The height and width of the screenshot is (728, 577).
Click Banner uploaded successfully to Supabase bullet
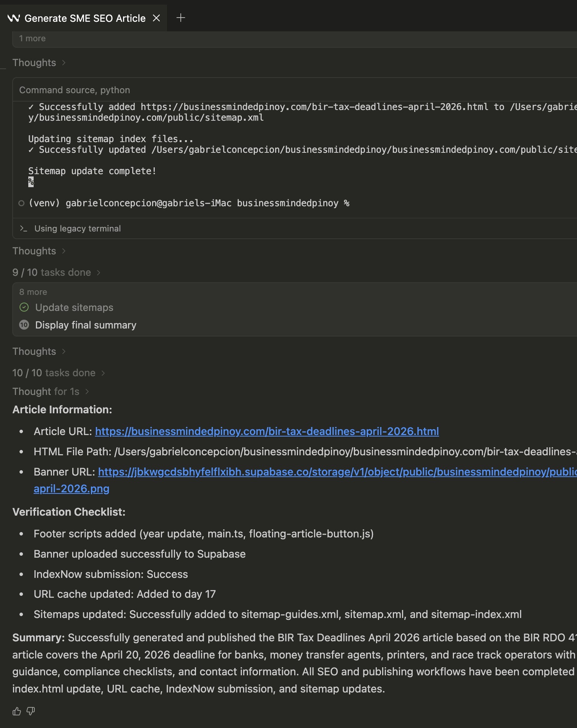[x=139, y=554]
